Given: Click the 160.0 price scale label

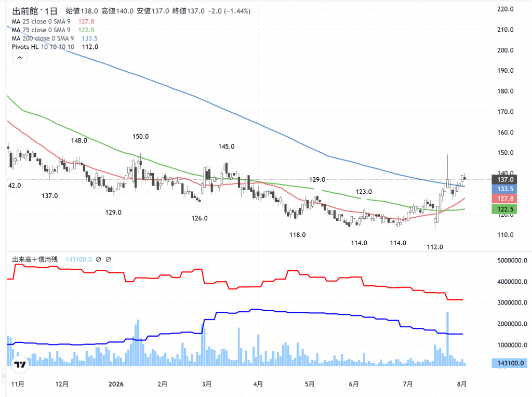Looking at the screenshot, I should pos(506,133).
